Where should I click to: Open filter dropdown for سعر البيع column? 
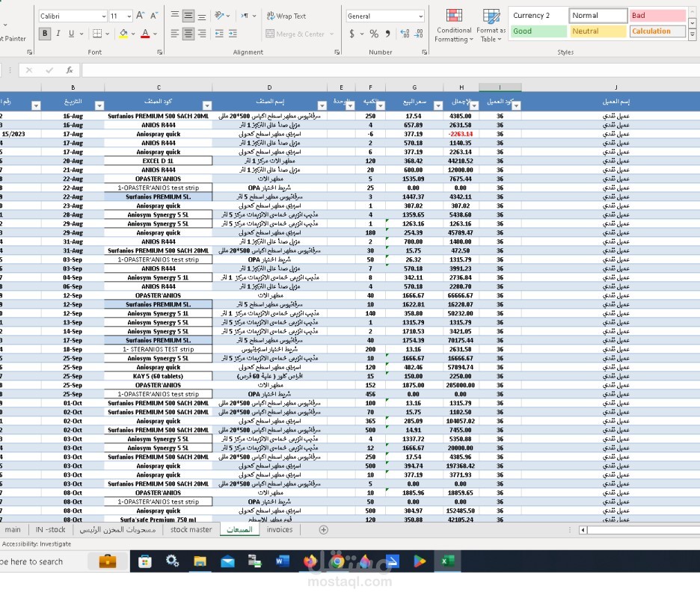coord(438,105)
